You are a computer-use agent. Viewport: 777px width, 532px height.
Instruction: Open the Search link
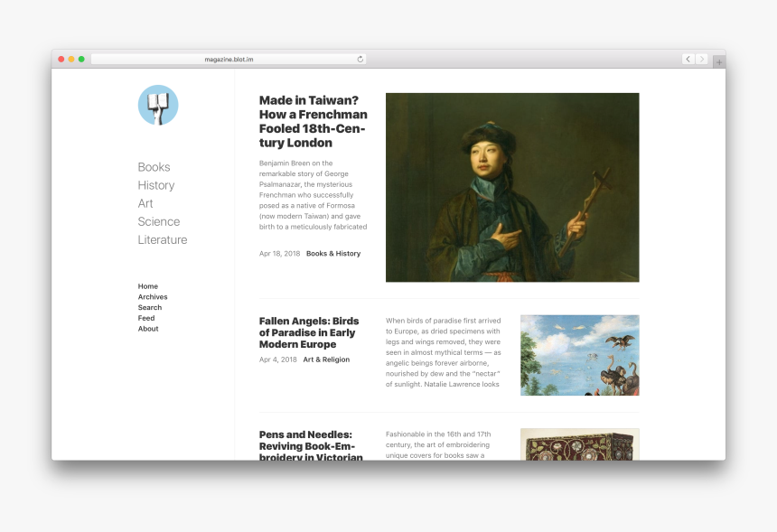[x=150, y=308]
